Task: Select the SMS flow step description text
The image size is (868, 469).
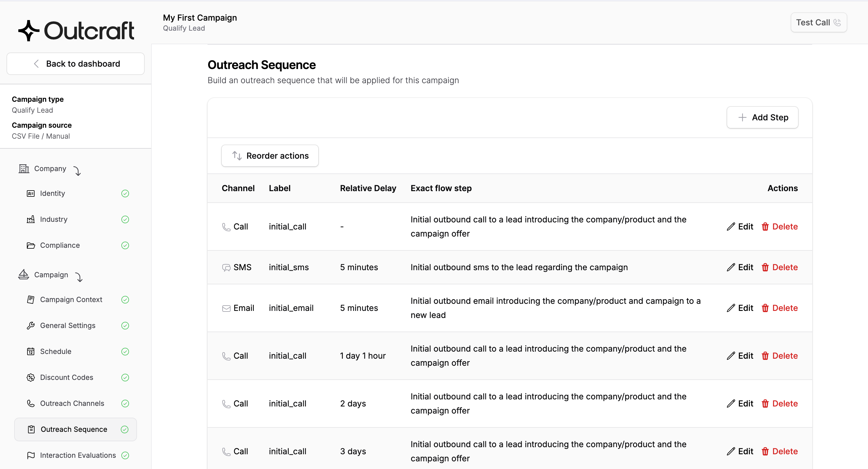Action: point(519,267)
